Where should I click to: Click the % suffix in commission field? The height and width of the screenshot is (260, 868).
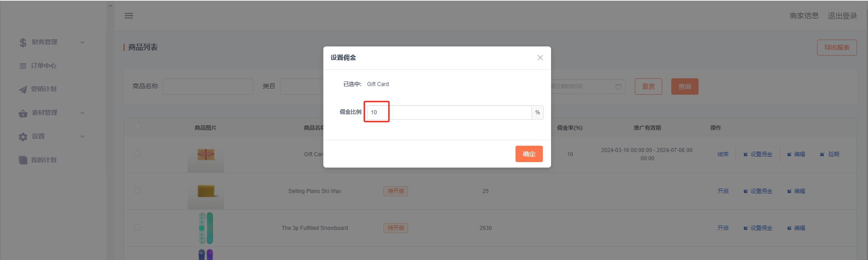537,112
